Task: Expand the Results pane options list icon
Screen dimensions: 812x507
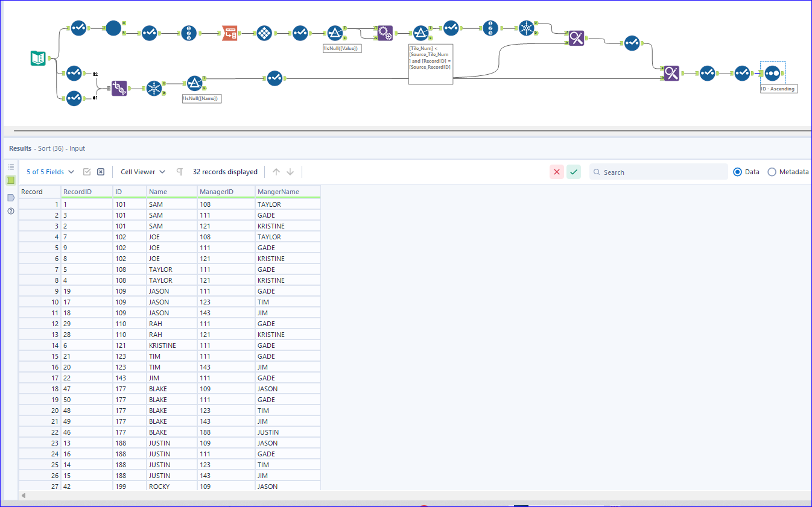Action: tap(10, 167)
